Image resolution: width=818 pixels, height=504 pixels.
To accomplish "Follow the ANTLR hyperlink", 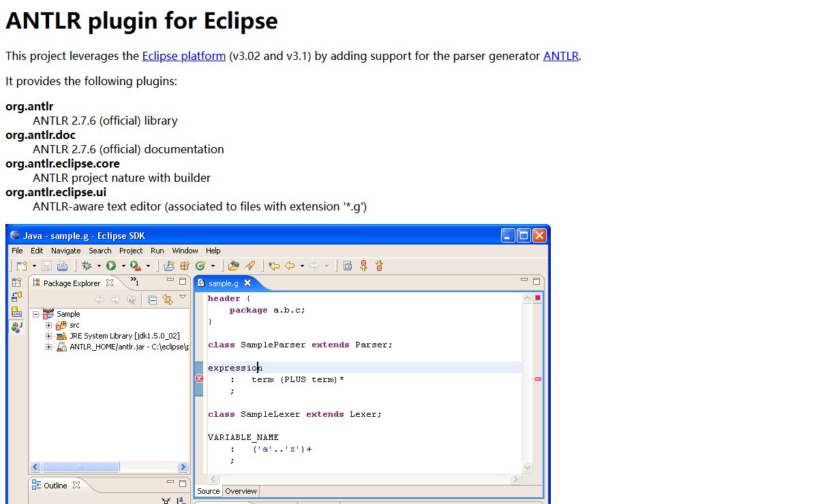I will (x=561, y=56).
